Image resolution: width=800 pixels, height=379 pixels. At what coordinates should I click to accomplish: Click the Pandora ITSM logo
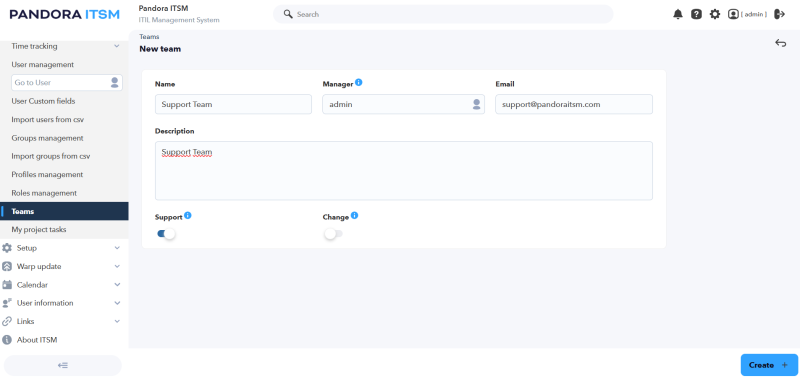coord(64,14)
